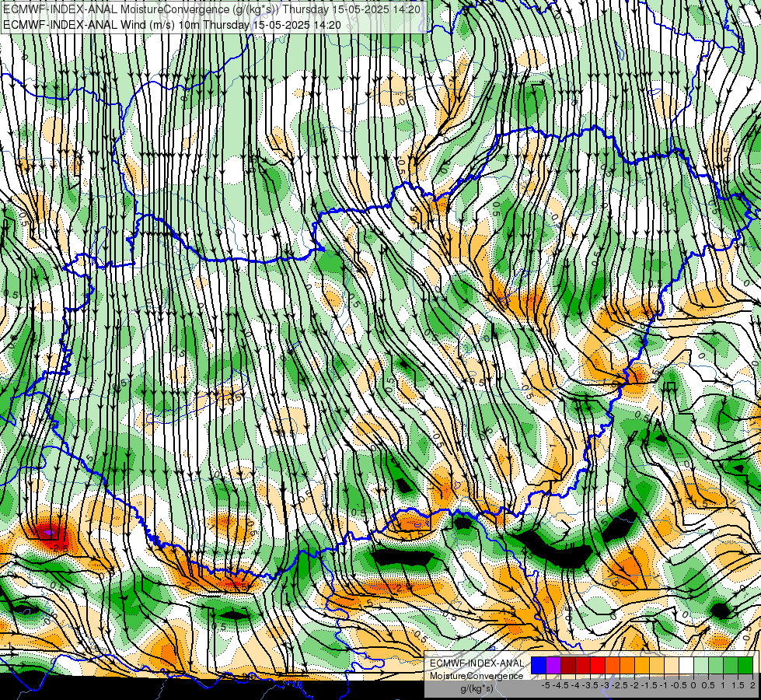Select the medium green swatch between 1 and 1.5
Screen dimensions: 761x700
[731, 666]
